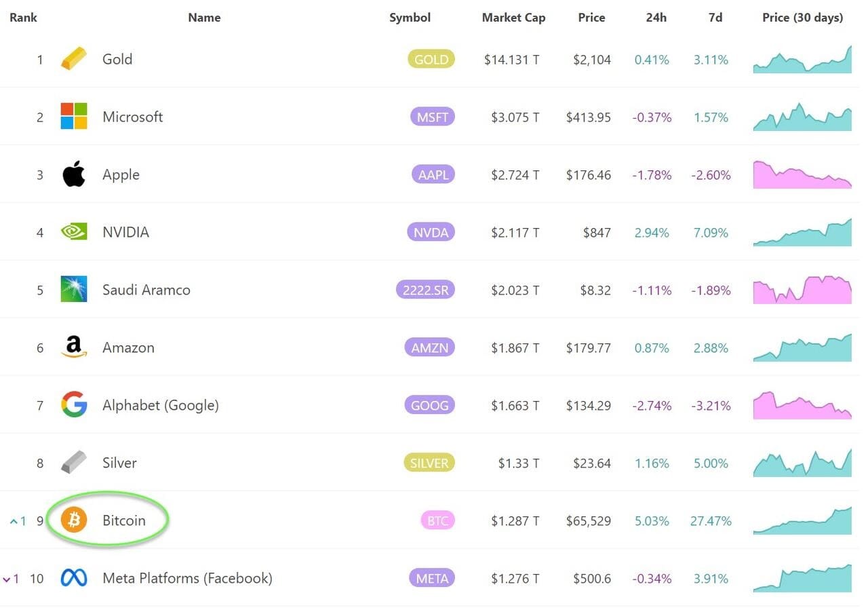Click Silver's $23.64 price
The width and height of the screenshot is (868, 610).
(591, 463)
